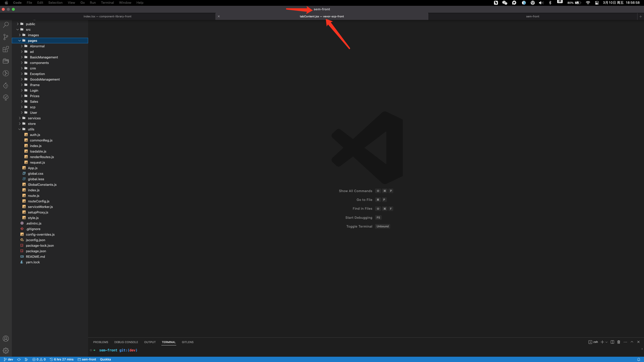The width and height of the screenshot is (644, 362).
Task: Toggle the notification bell in status bar
Action: point(638,359)
